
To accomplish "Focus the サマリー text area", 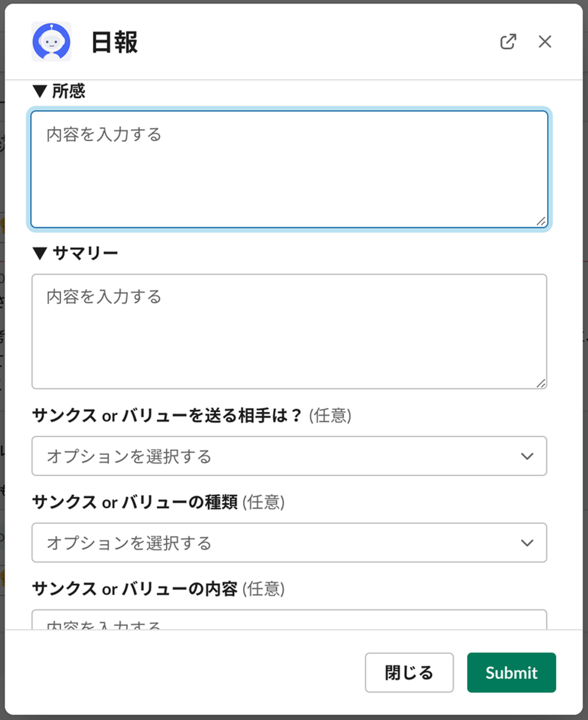I will (x=289, y=331).
